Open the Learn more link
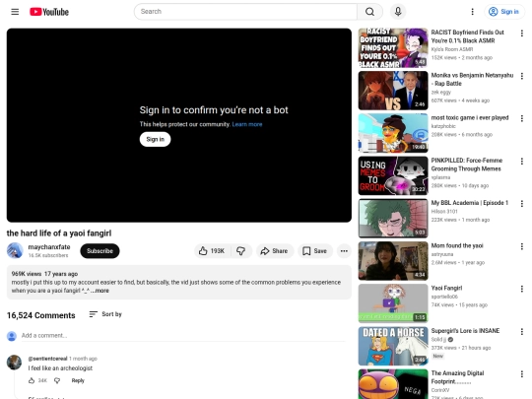The width and height of the screenshot is (532, 399). tap(247, 124)
